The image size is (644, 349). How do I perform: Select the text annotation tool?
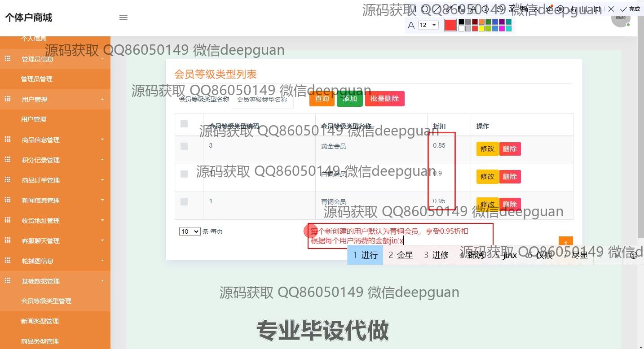tap(473, 9)
